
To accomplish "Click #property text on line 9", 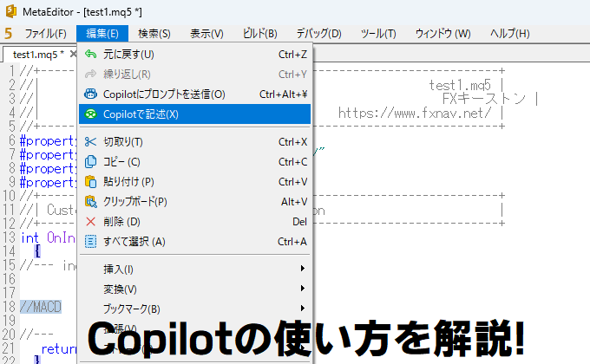I will [x=48, y=183].
